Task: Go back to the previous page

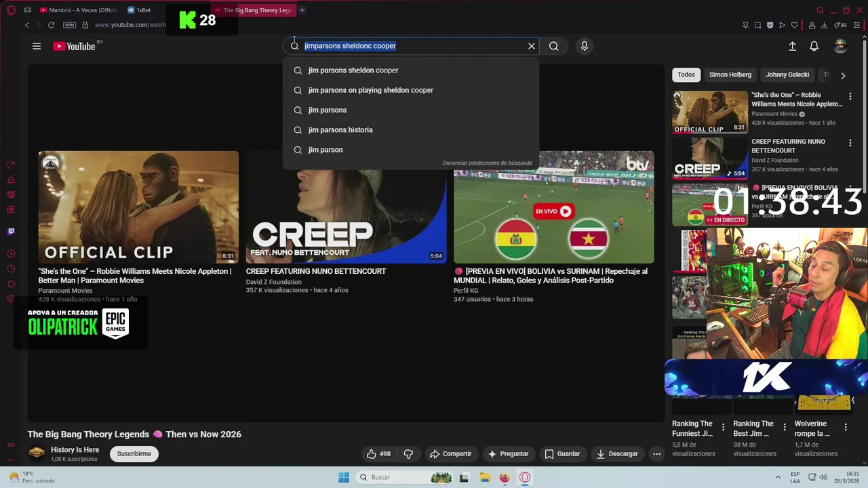Action: click(27, 25)
